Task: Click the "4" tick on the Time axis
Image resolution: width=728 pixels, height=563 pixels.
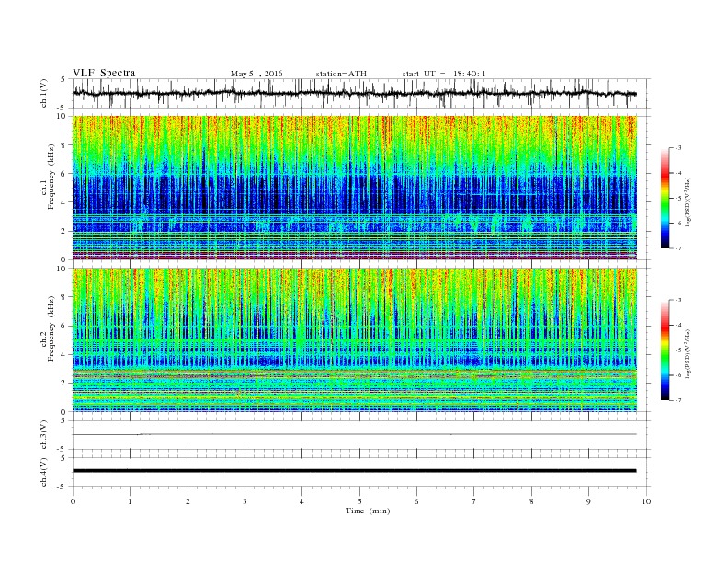Action: pos(301,501)
